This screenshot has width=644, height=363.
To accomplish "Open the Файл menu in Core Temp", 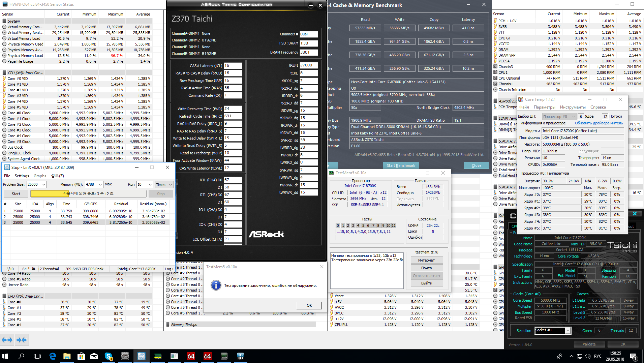I will (524, 107).
